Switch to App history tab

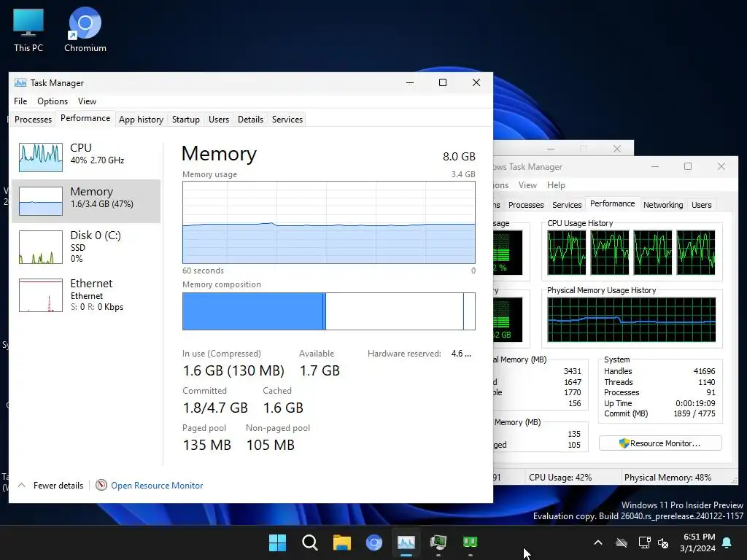coord(141,120)
